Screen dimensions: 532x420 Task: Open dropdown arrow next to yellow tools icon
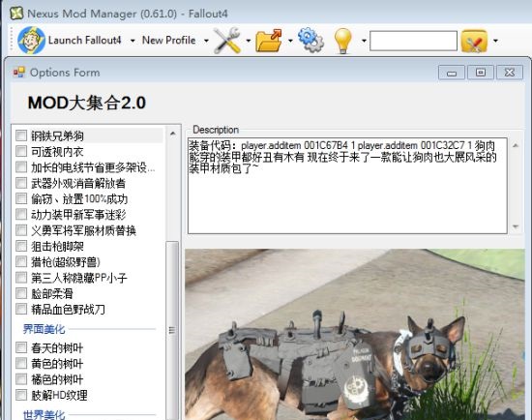(495, 41)
